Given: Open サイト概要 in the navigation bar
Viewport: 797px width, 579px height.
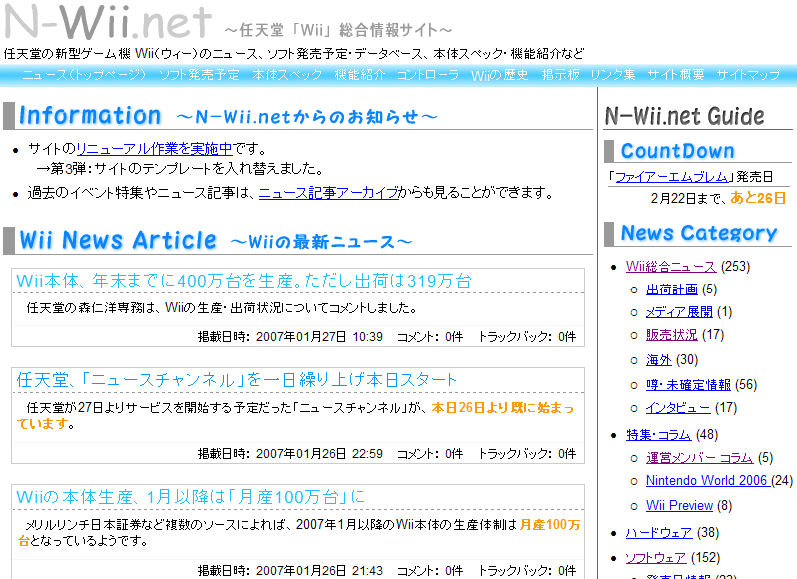Looking at the screenshot, I should (676, 75).
